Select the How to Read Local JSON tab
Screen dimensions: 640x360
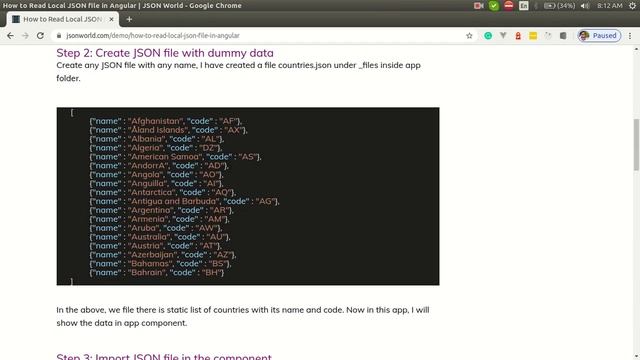[62, 19]
